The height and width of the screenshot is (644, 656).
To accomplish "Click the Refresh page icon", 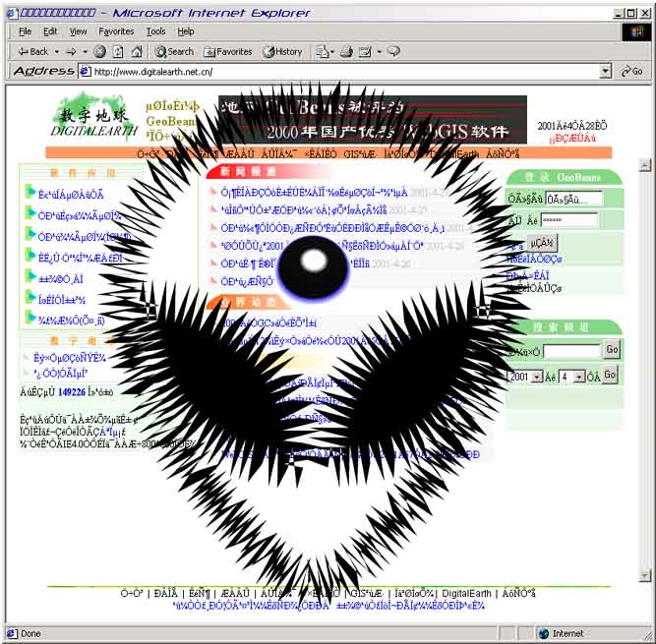I will click(x=116, y=51).
